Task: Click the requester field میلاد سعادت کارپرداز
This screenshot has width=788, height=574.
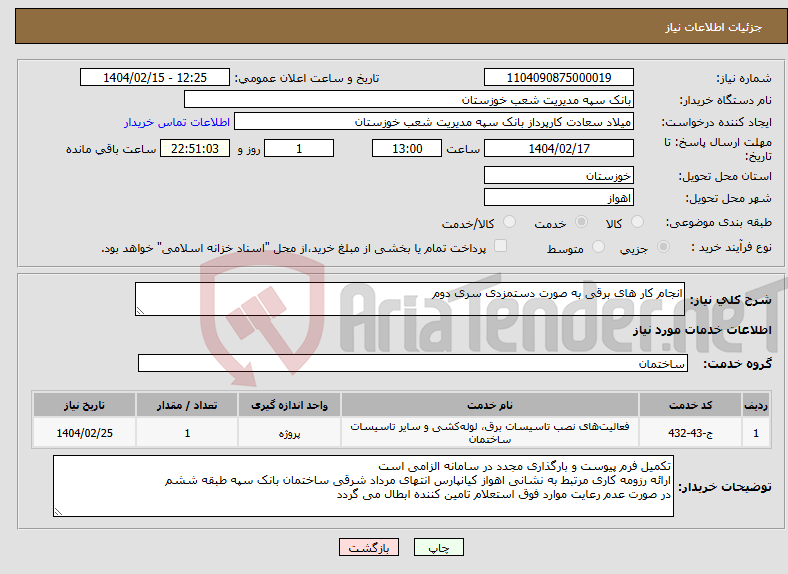Action: 434,122
